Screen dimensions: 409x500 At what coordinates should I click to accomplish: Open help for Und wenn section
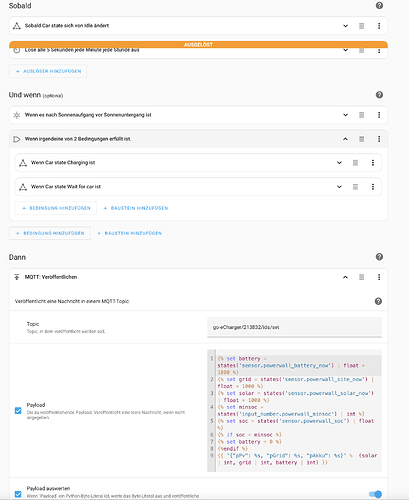coord(379,95)
